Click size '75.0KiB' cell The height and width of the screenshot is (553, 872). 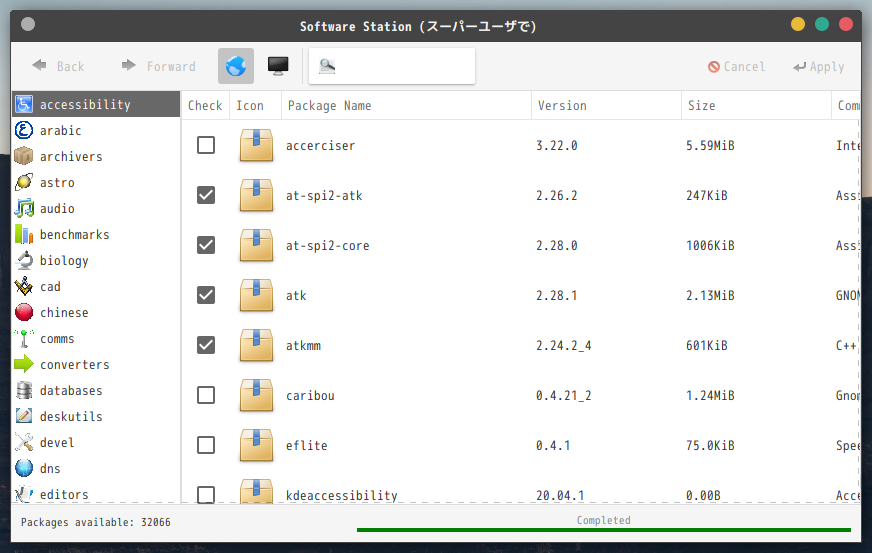(710, 446)
